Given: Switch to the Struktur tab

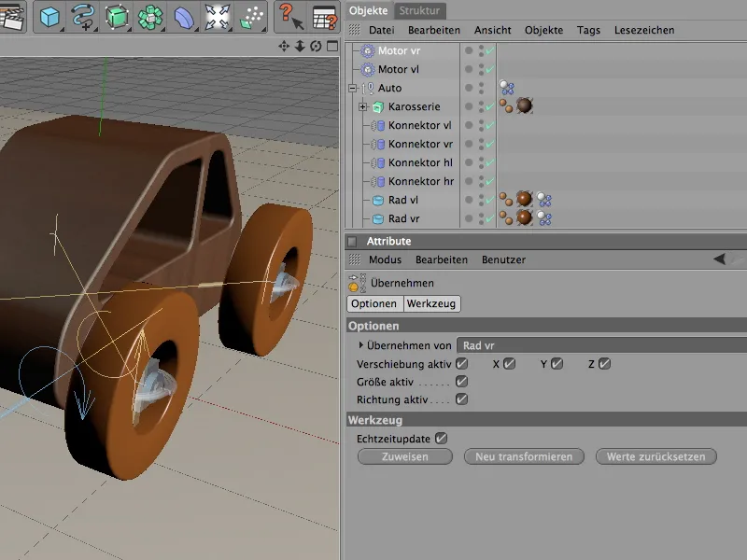Looking at the screenshot, I should pyautogui.click(x=420, y=10).
